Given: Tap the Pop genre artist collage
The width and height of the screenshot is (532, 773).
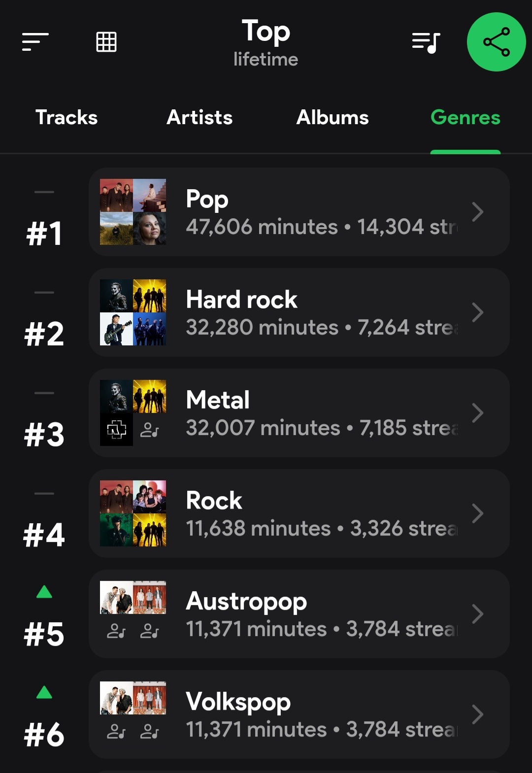Looking at the screenshot, I should pos(133,212).
